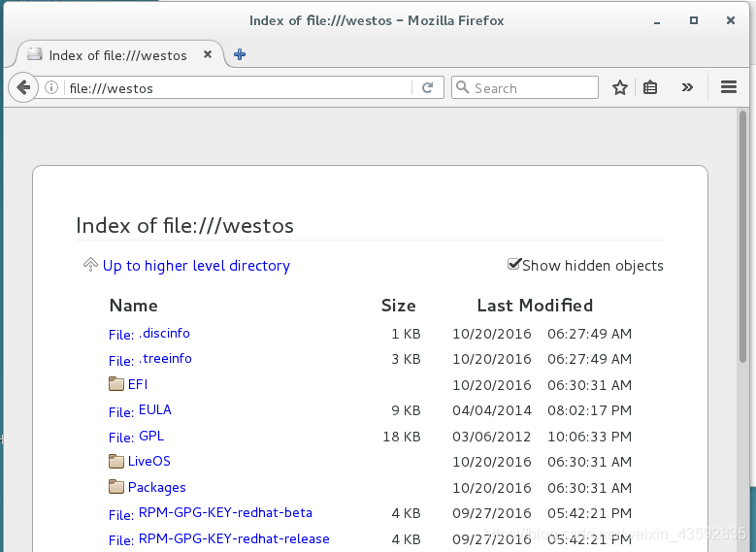Click the '9 KB' size of EULA
Screen dimensions: 756x552
pyautogui.click(x=406, y=410)
